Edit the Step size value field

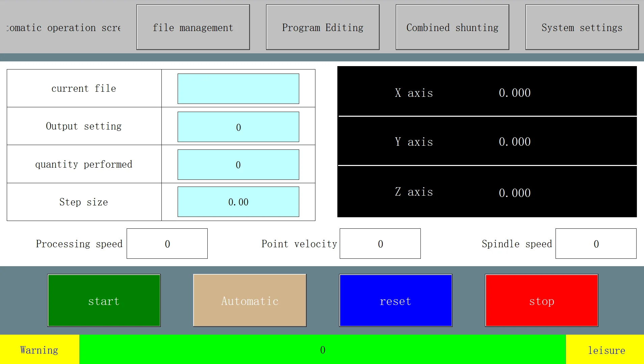[238, 202]
